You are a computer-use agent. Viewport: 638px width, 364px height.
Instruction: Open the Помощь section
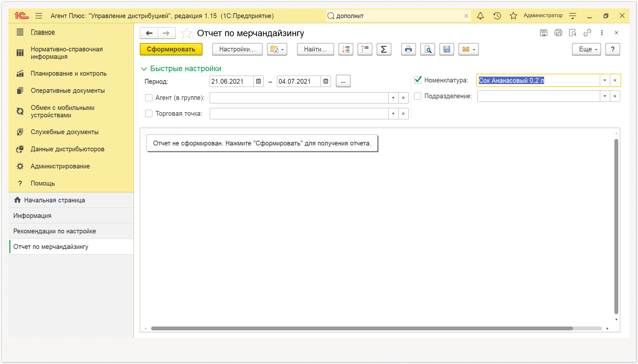click(43, 183)
